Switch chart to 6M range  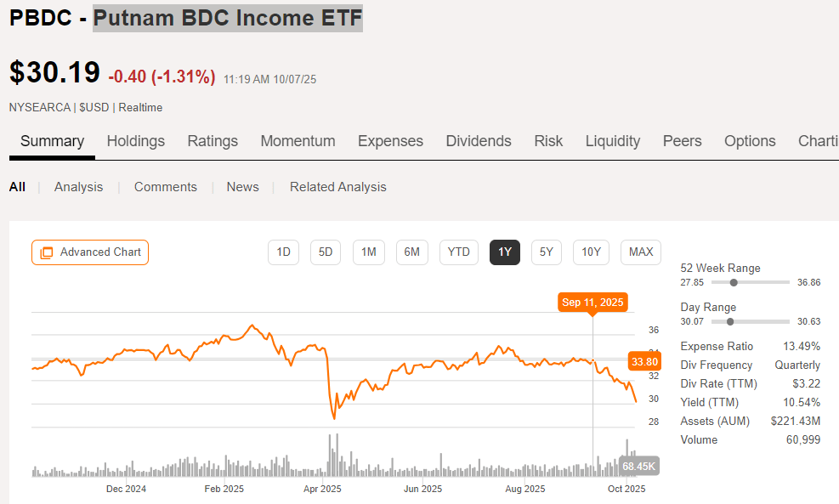coord(412,252)
